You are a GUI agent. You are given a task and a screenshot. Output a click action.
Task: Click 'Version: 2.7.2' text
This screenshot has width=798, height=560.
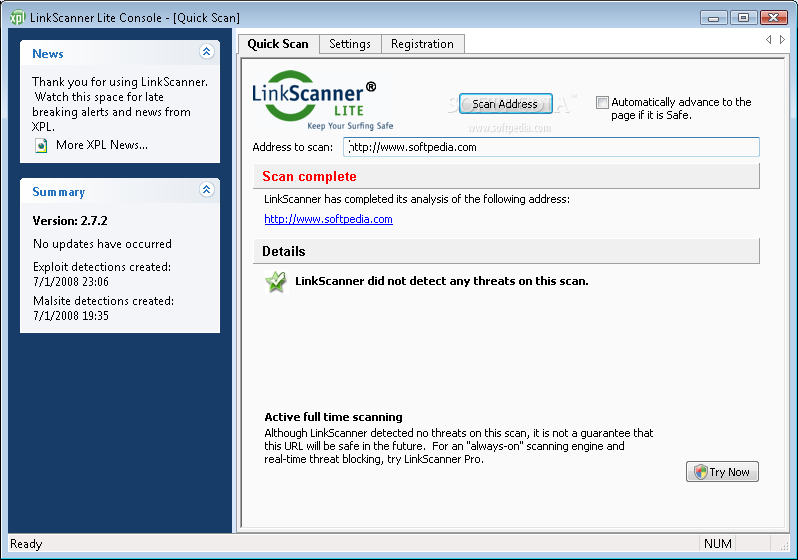tap(70, 221)
